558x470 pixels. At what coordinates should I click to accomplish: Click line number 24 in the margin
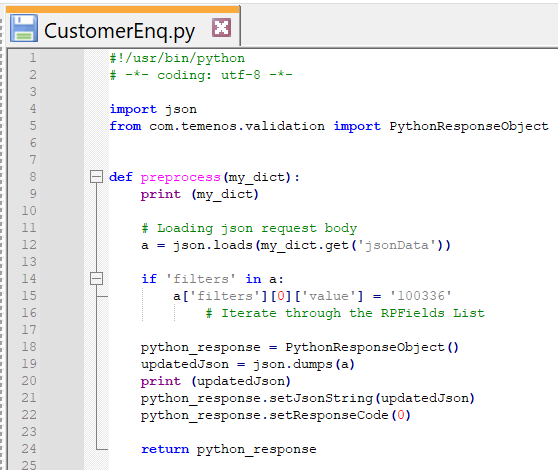29,449
